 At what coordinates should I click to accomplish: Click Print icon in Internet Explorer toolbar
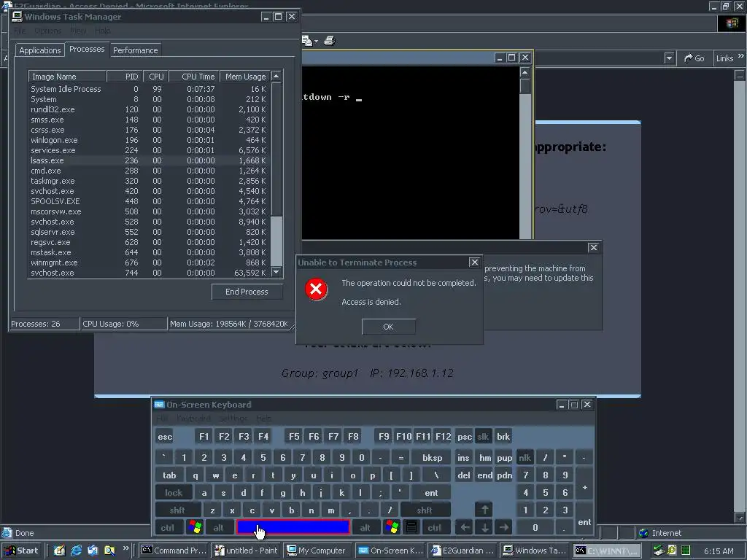coord(329,41)
